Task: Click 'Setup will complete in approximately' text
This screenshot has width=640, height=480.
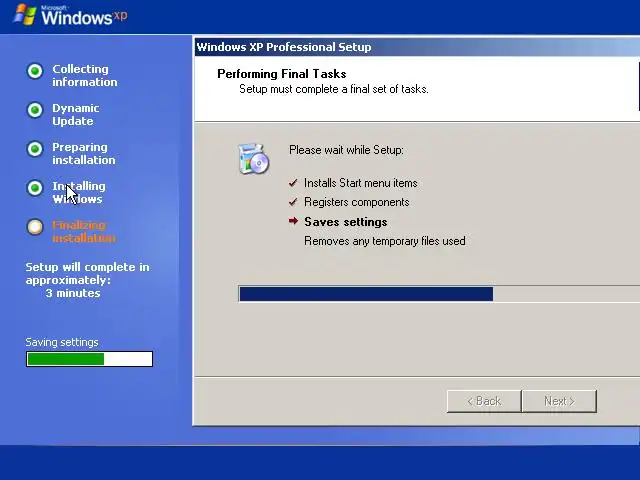Action: 87,273
